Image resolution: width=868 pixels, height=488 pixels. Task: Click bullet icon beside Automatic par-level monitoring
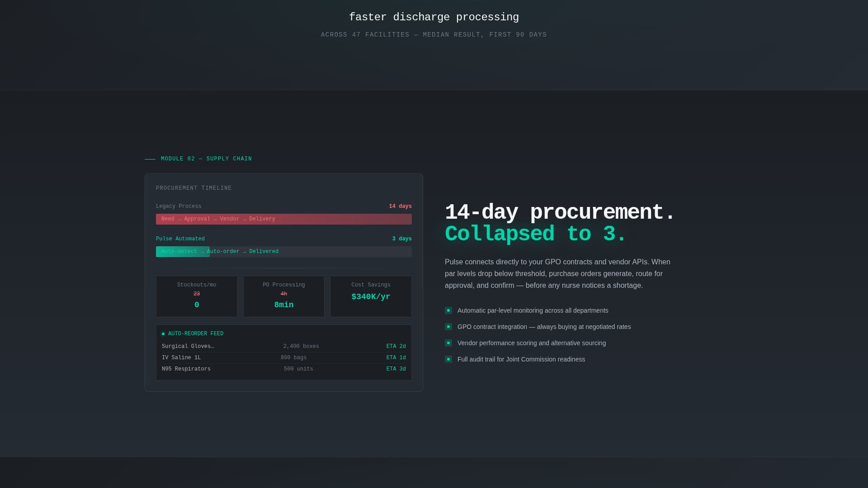(448, 310)
